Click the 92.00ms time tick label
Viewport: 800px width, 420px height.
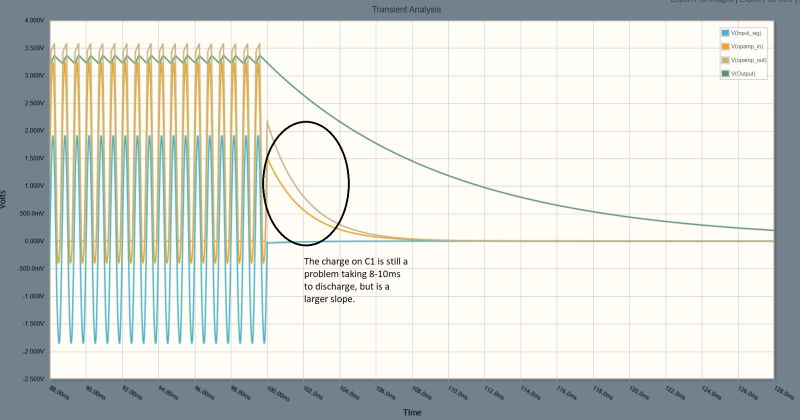(131, 392)
